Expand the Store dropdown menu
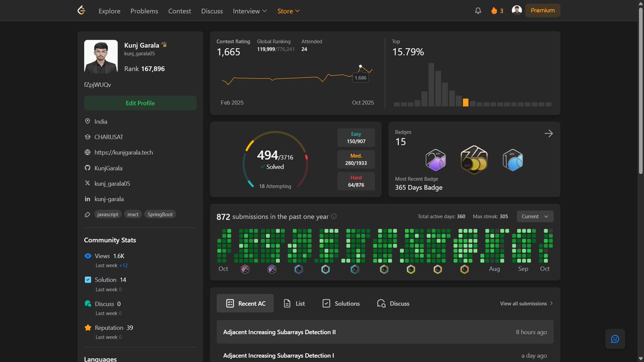This screenshot has width=644, height=362. (289, 11)
